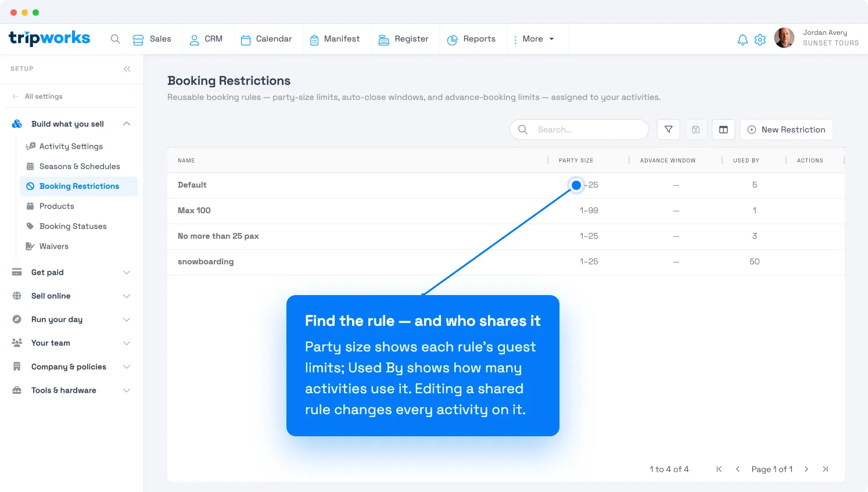Click the Sell online globe icon
The width and height of the screenshot is (868, 492).
tap(17, 296)
